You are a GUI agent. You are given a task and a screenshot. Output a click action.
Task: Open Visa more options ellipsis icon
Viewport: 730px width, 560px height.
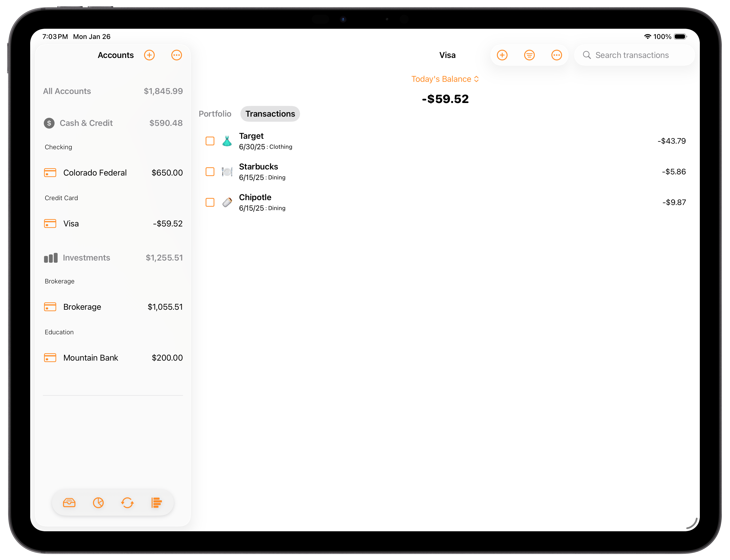pyautogui.click(x=557, y=55)
